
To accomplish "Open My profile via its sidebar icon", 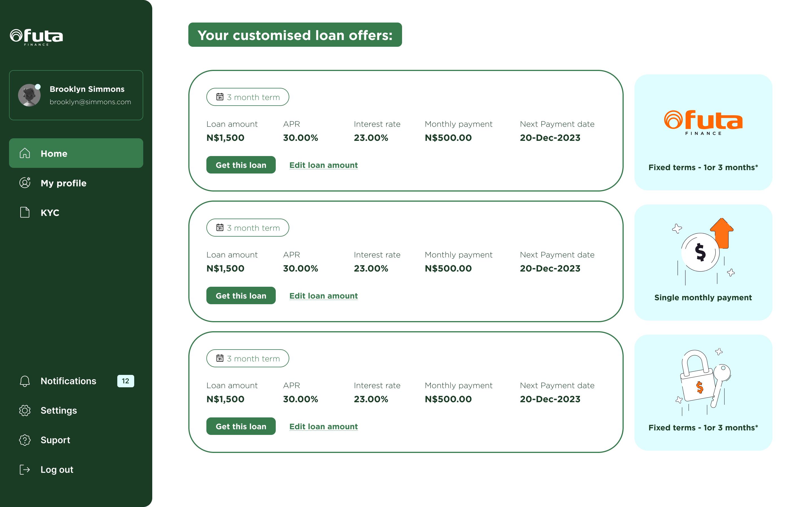I will tap(25, 183).
